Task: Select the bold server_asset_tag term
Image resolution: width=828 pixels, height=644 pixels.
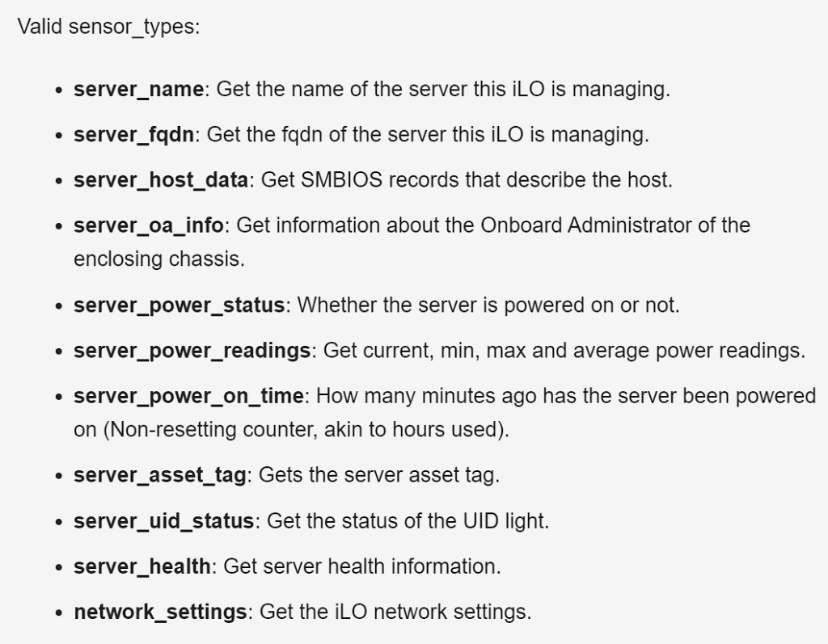Action: point(159,475)
